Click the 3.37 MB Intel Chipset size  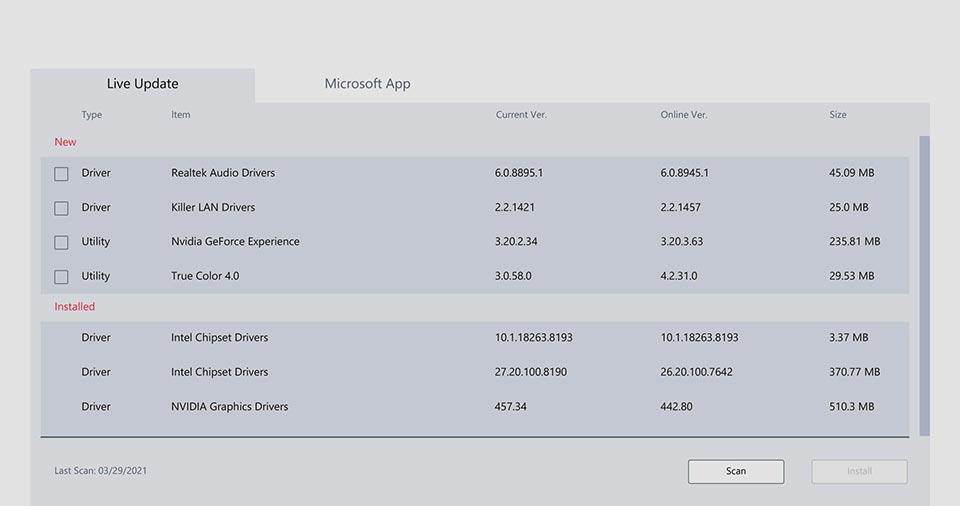pos(848,338)
